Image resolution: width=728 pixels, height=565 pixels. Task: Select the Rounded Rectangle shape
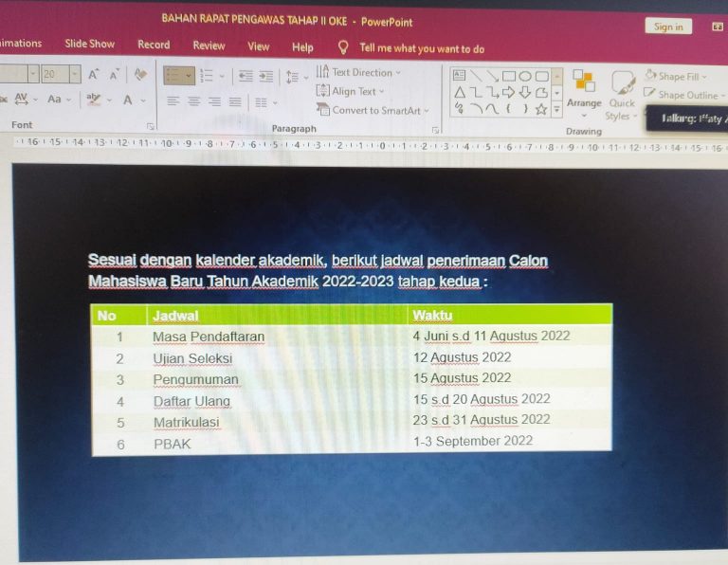click(x=541, y=76)
